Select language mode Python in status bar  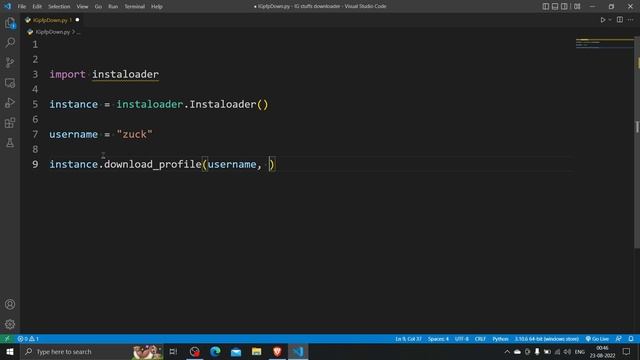coord(500,339)
